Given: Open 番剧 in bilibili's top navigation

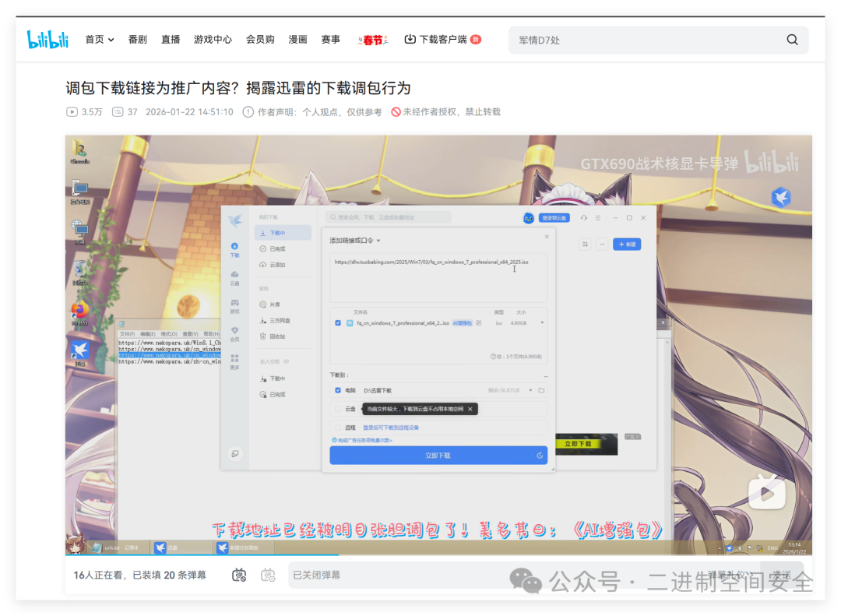Looking at the screenshot, I should 137,39.
